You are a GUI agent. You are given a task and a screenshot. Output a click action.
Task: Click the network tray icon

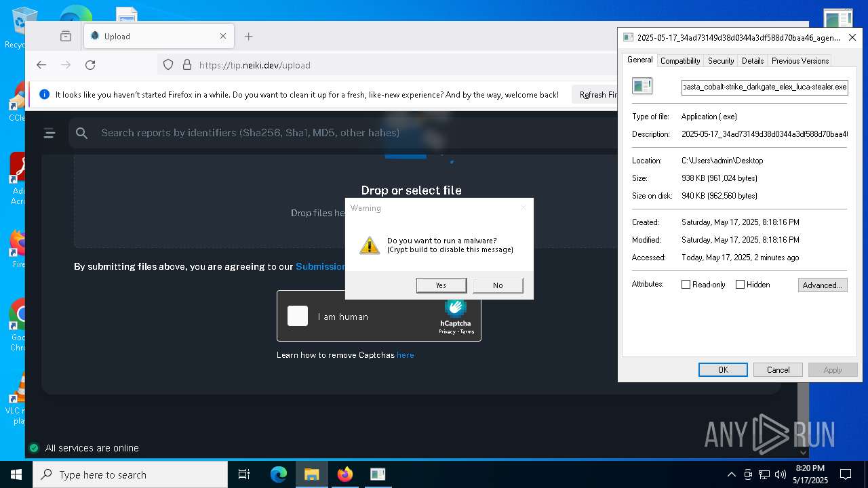tap(764, 474)
